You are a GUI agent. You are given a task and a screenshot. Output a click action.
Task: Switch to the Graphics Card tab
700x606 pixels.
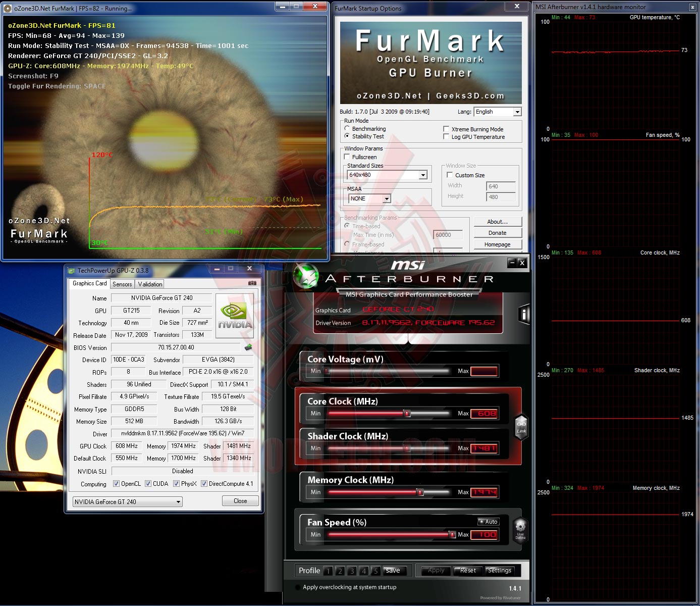[x=89, y=283]
